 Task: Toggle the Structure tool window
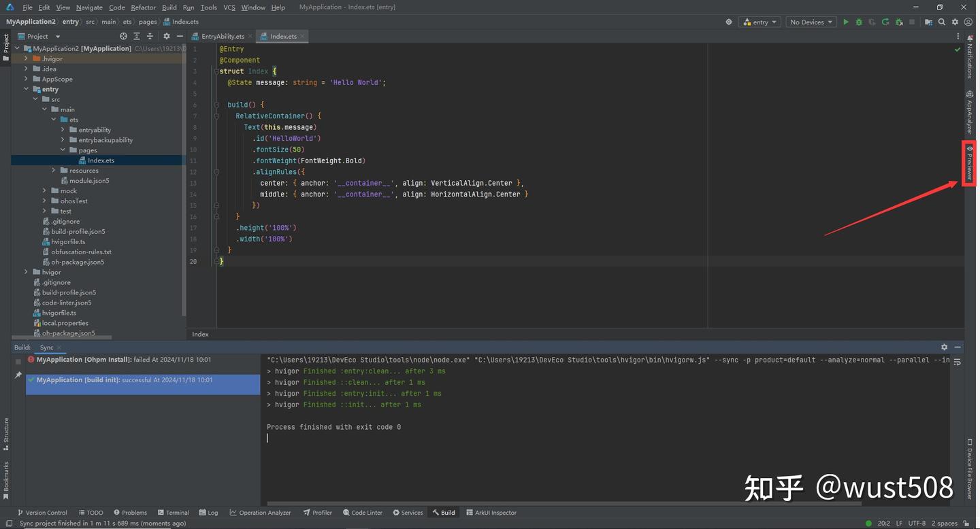tap(5, 434)
